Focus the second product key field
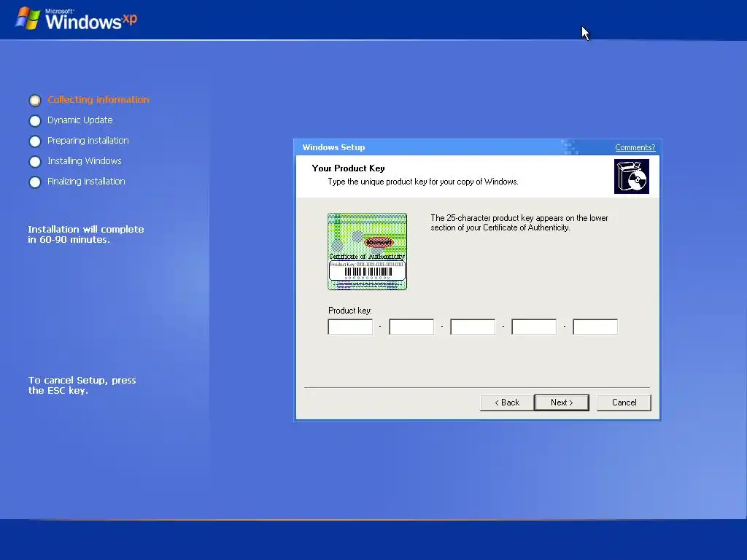 pos(411,327)
